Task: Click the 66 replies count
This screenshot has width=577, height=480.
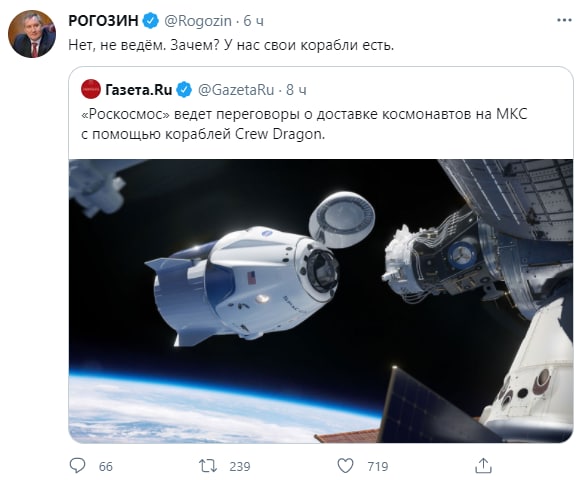Action: tap(106, 467)
